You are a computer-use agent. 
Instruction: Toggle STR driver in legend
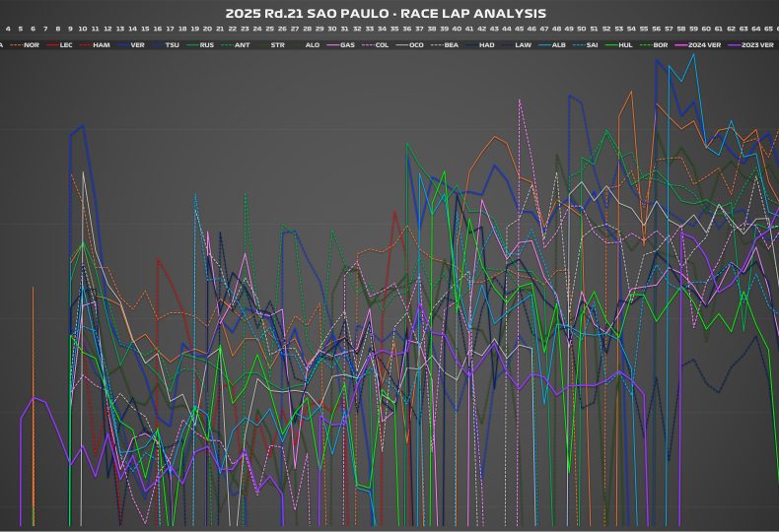(x=277, y=45)
